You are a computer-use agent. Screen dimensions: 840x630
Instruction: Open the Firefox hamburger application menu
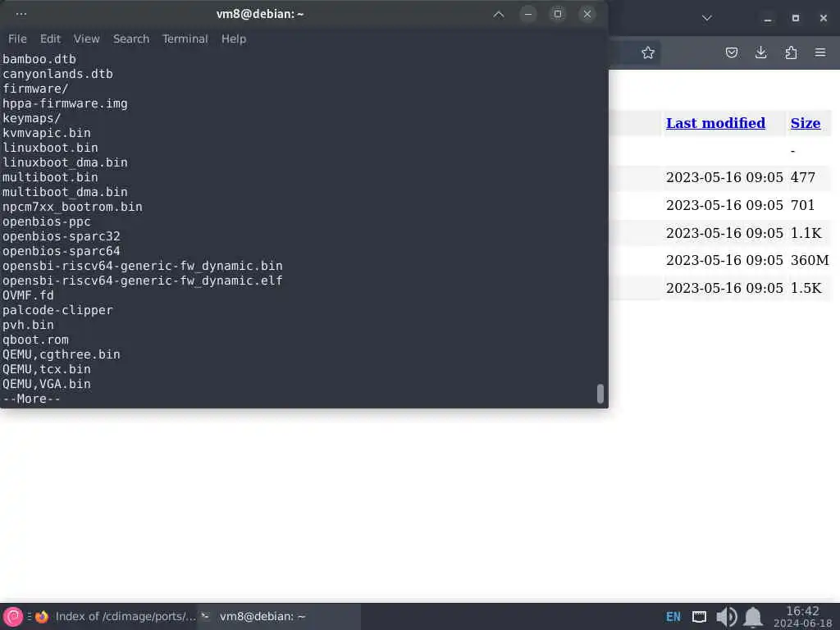click(x=820, y=52)
